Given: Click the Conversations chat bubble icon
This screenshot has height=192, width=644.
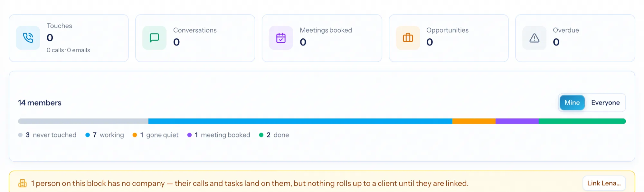Looking at the screenshot, I should pyautogui.click(x=155, y=38).
